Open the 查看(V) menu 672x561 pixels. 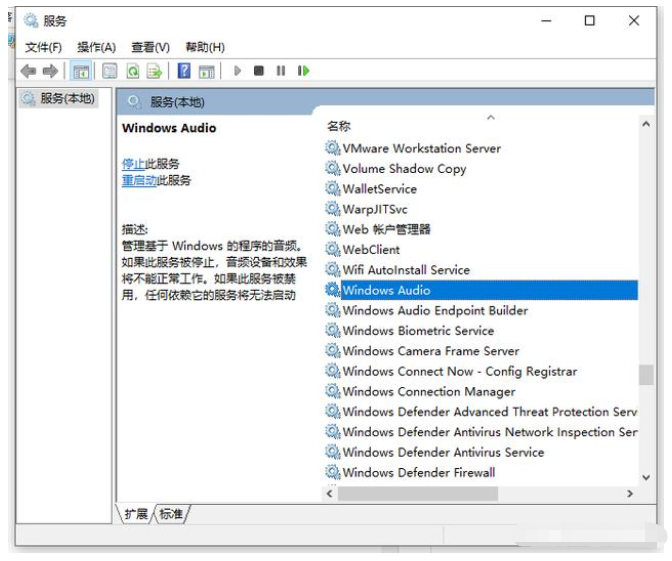tap(150, 47)
